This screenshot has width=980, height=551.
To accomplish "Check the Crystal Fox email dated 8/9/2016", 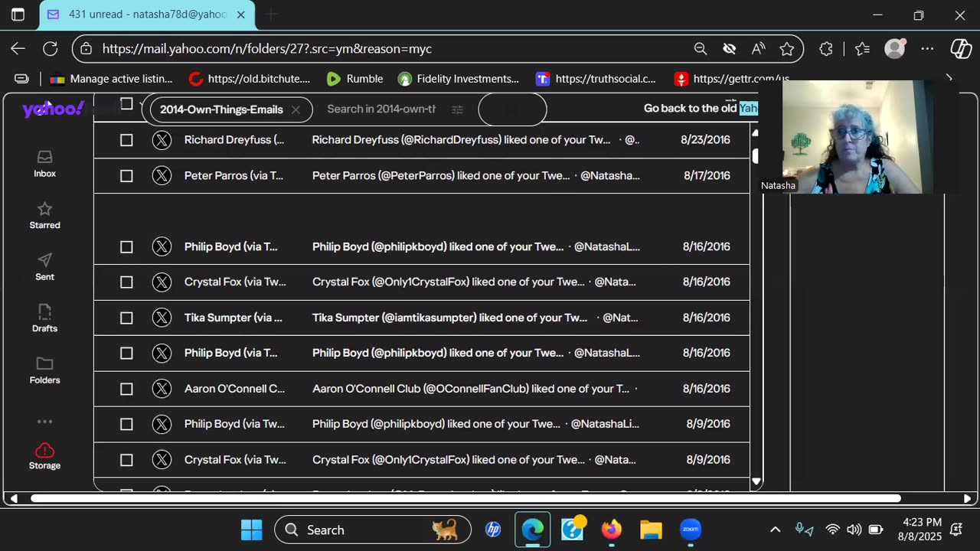I will pyautogui.click(x=126, y=460).
